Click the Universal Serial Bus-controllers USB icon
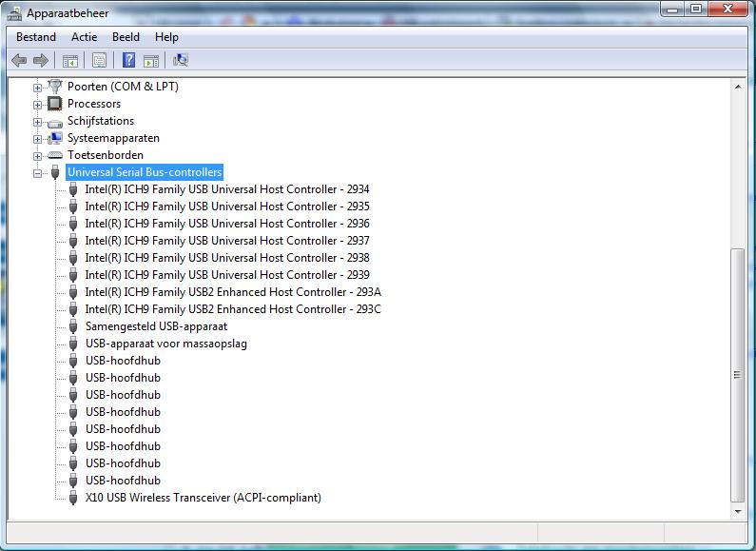 tap(55, 172)
